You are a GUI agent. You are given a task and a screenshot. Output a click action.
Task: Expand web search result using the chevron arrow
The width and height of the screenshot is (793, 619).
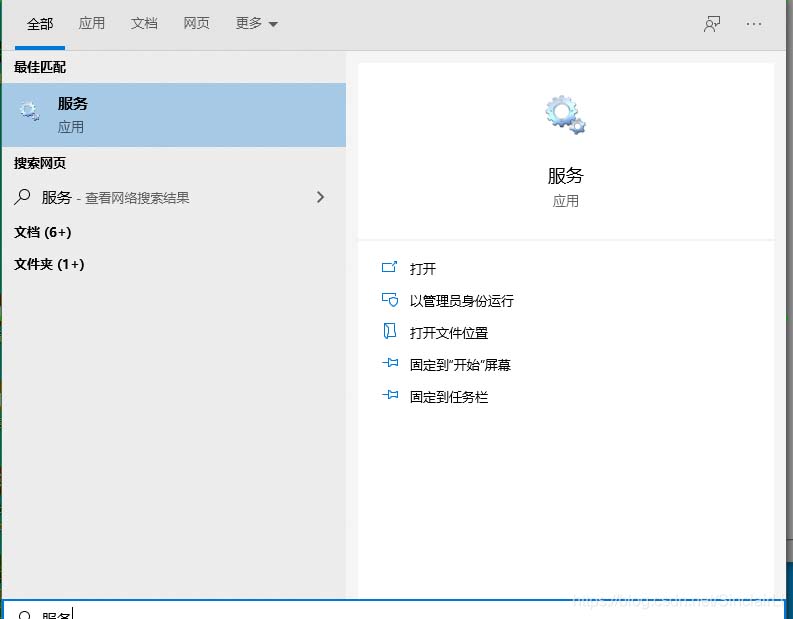point(320,198)
